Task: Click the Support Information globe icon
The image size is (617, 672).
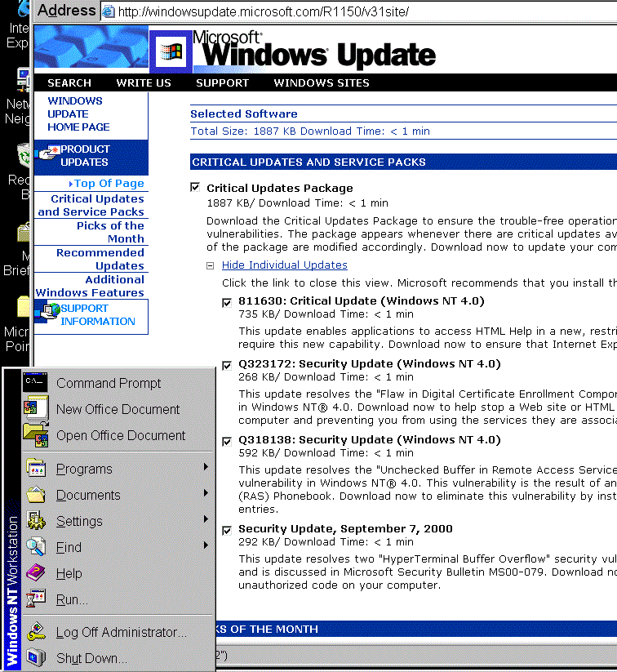Action: pyautogui.click(x=50, y=311)
